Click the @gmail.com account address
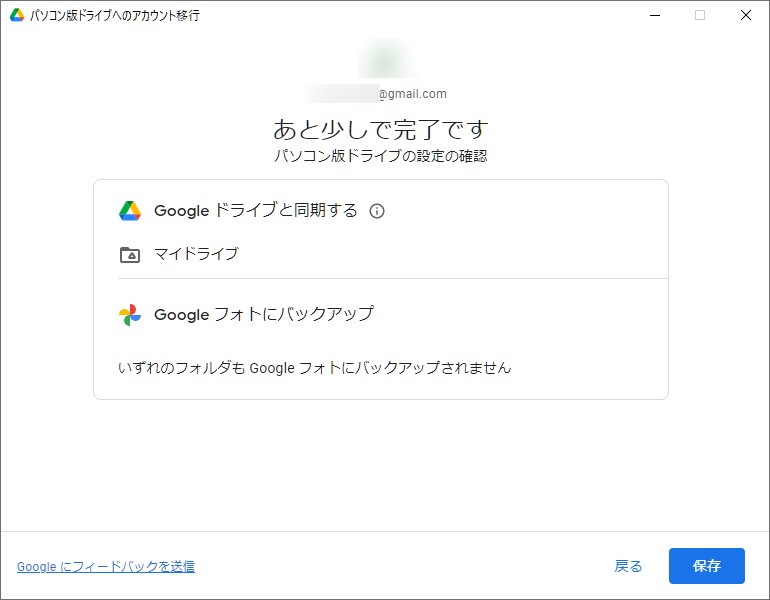The height and width of the screenshot is (600, 770). coord(376,94)
